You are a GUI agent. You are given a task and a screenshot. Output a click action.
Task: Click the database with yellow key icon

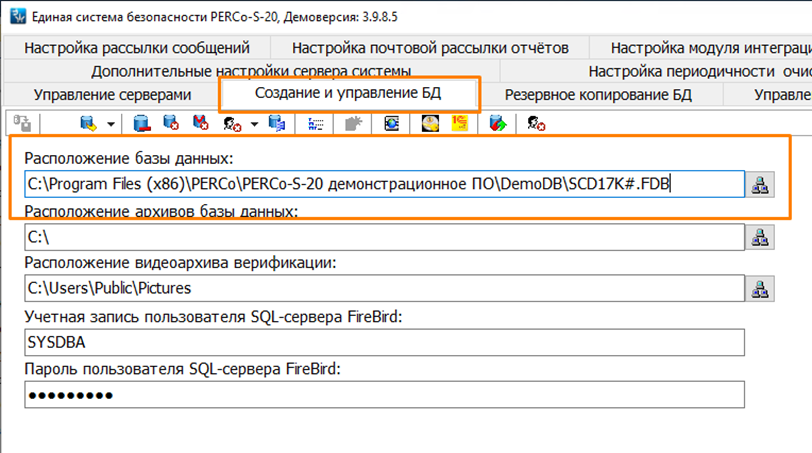pyautogui.click(x=89, y=123)
